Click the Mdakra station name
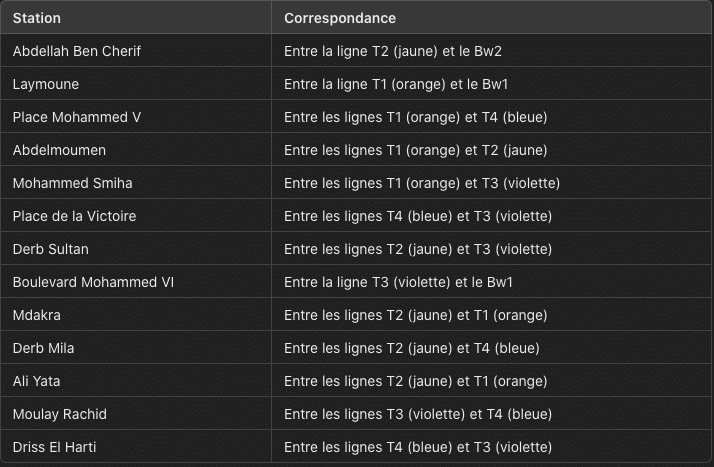This screenshot has height=467, width=714. [x=36, y=315]
